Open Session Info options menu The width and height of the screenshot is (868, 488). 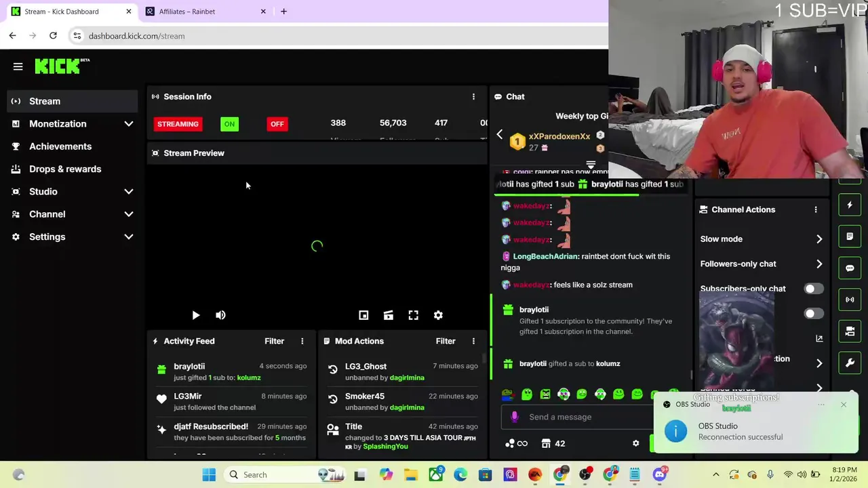[x=473, y=97]
